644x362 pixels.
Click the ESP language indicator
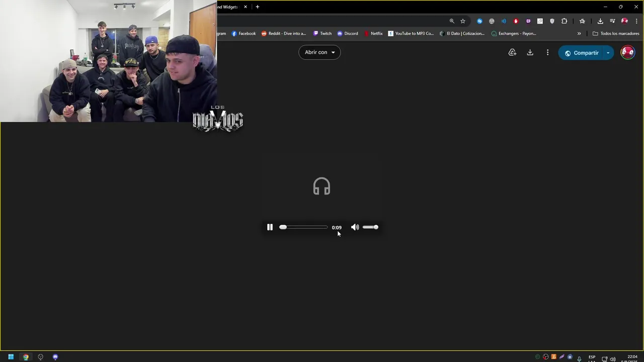click(592, 358)
